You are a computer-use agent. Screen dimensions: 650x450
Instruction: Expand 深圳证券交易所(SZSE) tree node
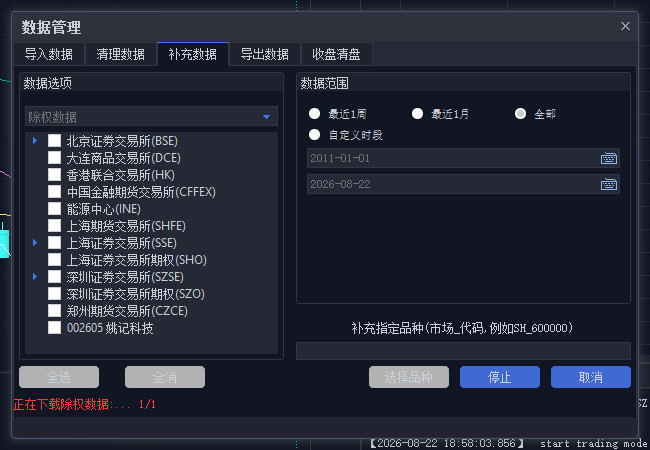35,277
